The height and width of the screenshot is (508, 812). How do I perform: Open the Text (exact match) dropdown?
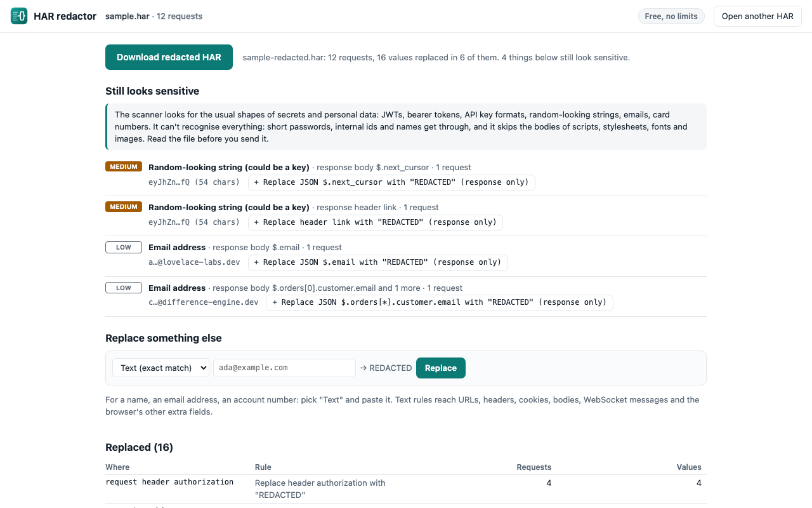[x=160, y=368]
